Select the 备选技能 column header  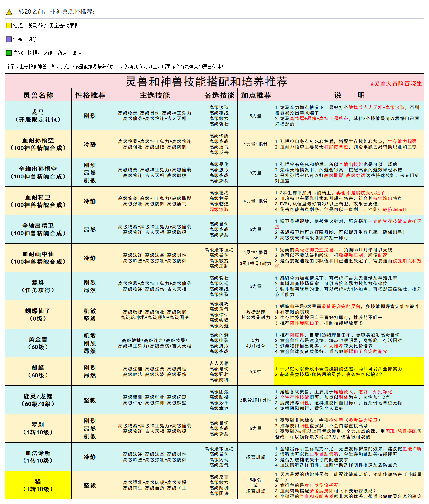coord(219,95)
